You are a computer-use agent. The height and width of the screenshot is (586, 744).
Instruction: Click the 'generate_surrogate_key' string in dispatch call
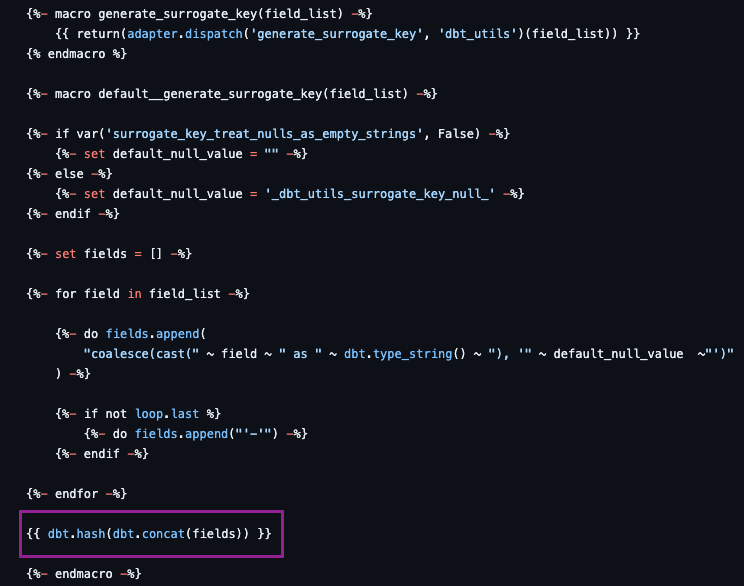coord(336,34)
